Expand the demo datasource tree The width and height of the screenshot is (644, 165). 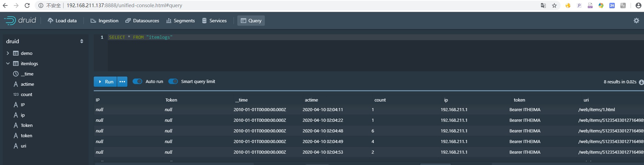pyautogui.click(x=8, y=53)
